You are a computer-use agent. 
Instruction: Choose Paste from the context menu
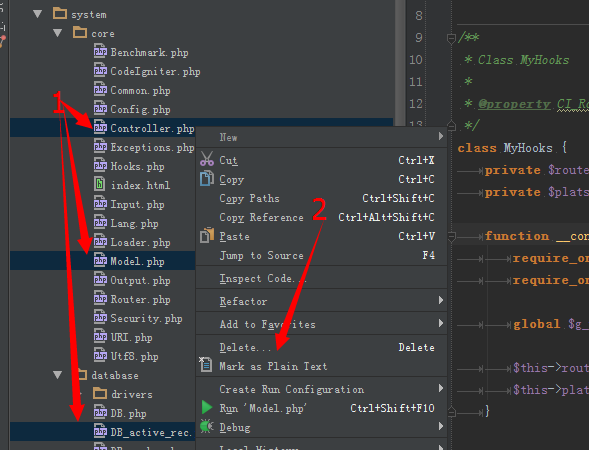coord(321,236)
